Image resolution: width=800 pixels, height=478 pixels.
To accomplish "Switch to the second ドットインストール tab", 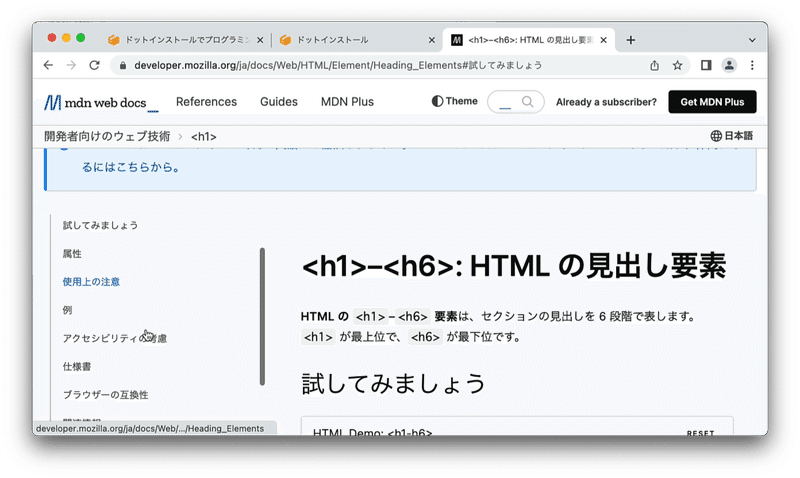I will tap(357, 40).
